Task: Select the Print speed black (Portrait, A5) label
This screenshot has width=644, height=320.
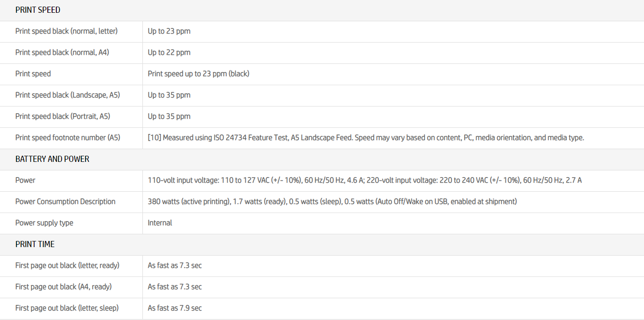Action: point(62,116)
